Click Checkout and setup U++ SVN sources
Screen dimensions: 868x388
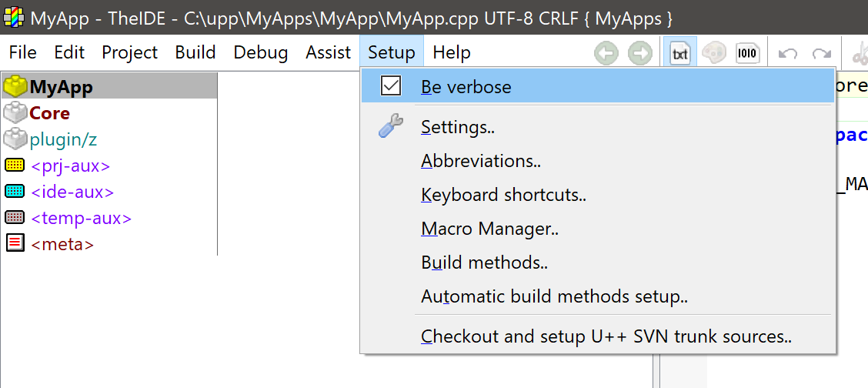606,336
